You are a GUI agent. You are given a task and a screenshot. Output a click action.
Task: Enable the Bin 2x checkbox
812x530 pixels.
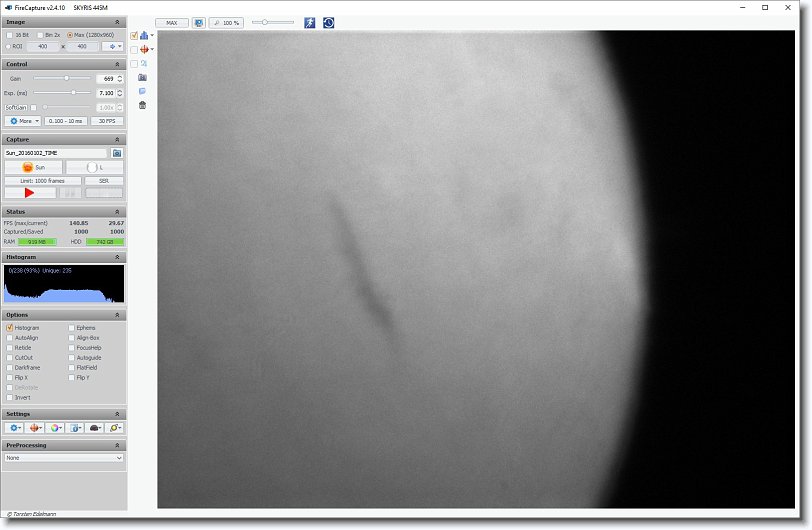coord(40,35)
